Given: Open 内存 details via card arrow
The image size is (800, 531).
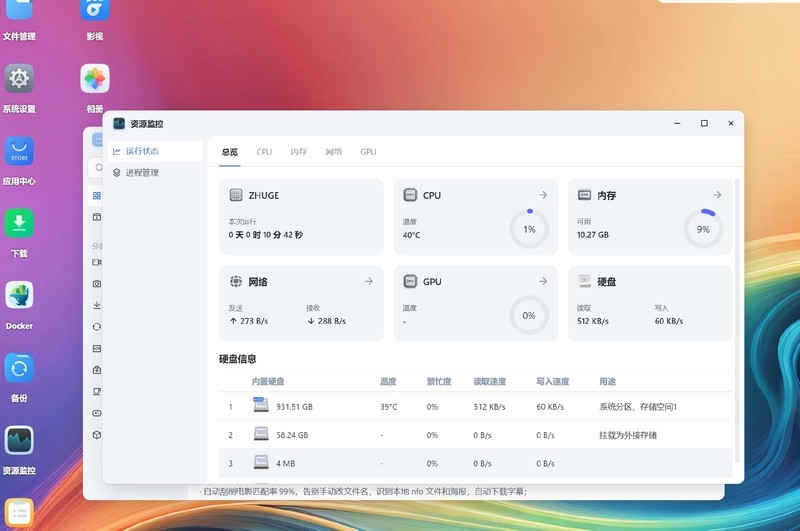Looking at the screenshot, I should [x=717, y=195].
